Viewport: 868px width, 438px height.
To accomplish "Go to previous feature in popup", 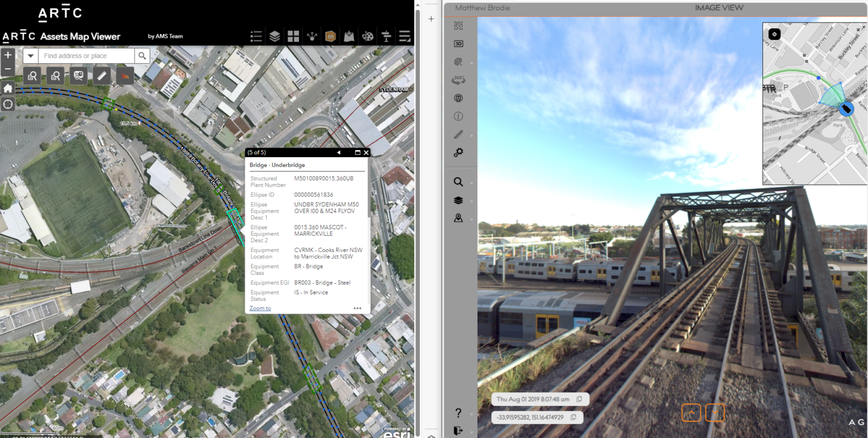I will point(338,153).
